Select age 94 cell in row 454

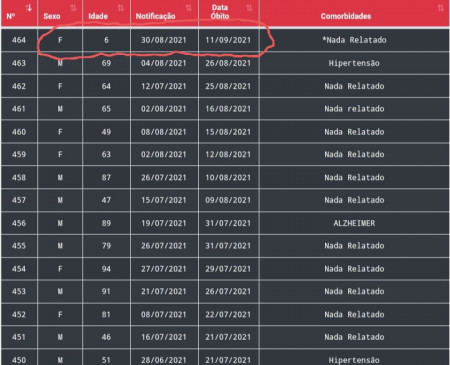[x=106, y=269]
